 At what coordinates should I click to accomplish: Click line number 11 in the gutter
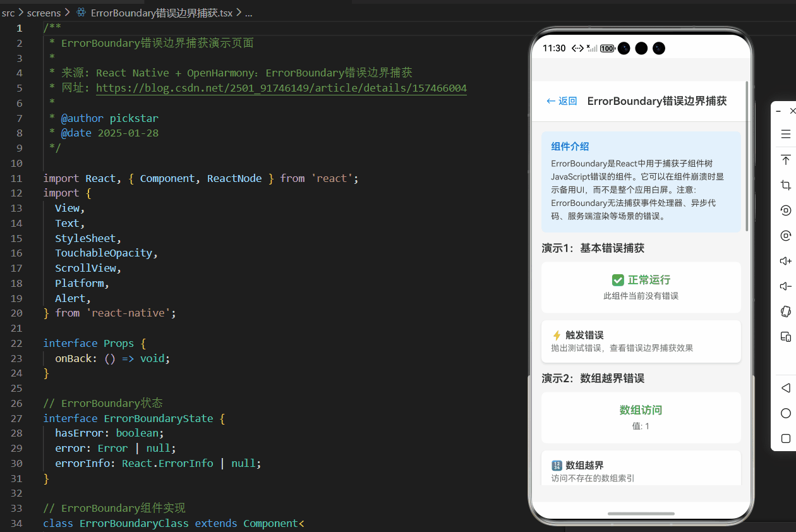[x=16, y=178]
